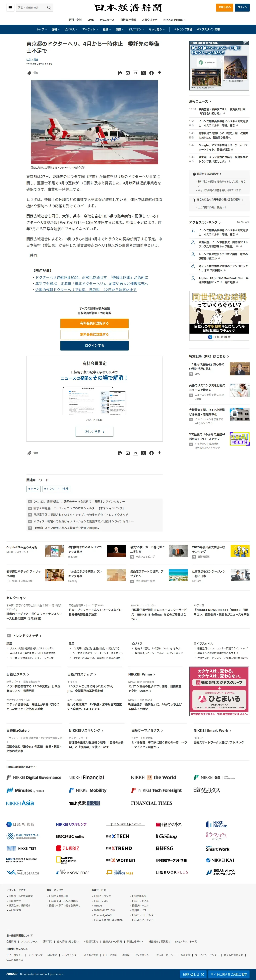This screenshot has height=980, width=256.
Task: Open the アクセスランキング section heading
Action: 205,222
